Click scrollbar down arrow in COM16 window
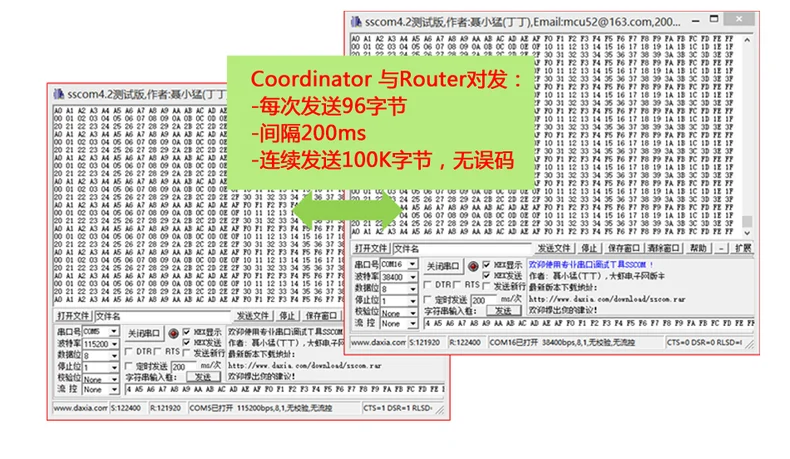Image resolution: width=790 pixels, height=459 pixels. 747,233
